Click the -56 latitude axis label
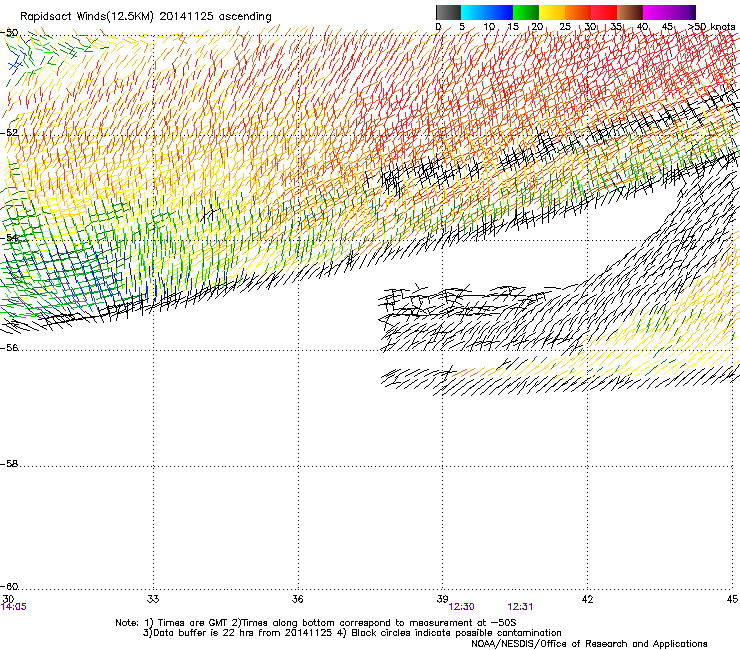Image resolution: width=740 pixels, height=650 pixels. [9, 347]
